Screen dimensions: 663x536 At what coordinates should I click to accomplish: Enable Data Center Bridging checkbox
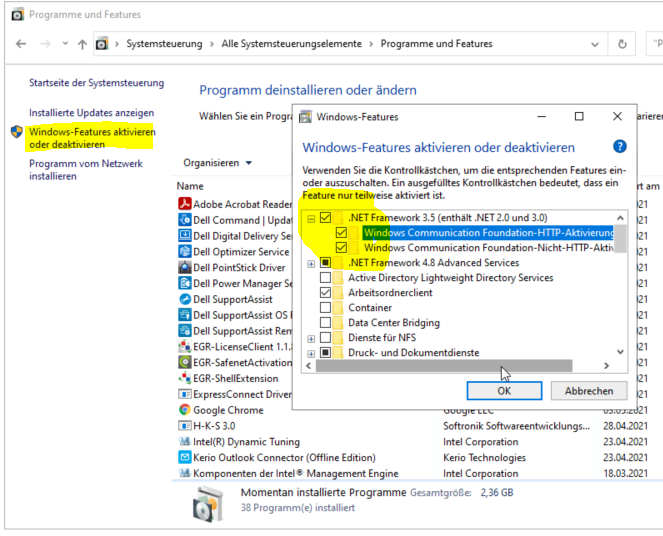(325, 323)
